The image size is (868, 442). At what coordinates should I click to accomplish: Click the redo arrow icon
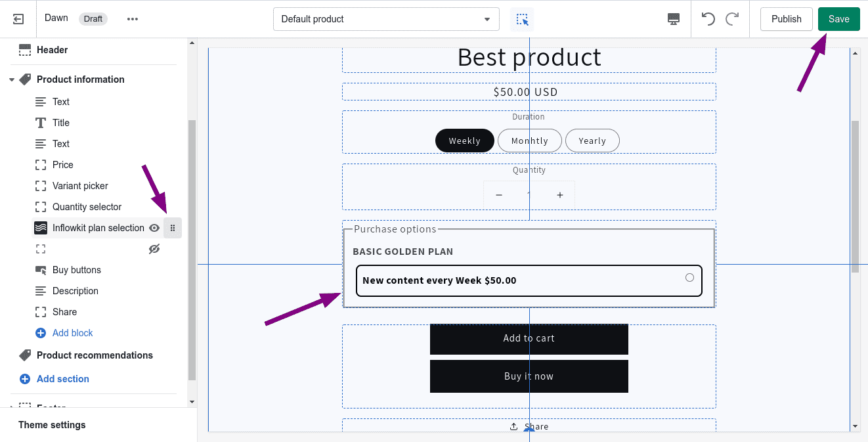[732, 19]
